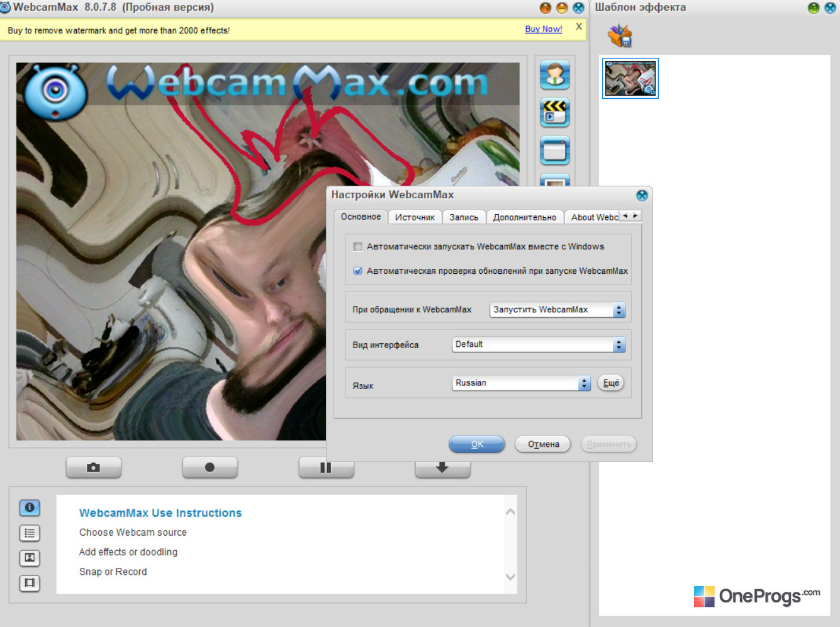Switch to the Источник tab

pyautogui.click(x=415, y=217)
